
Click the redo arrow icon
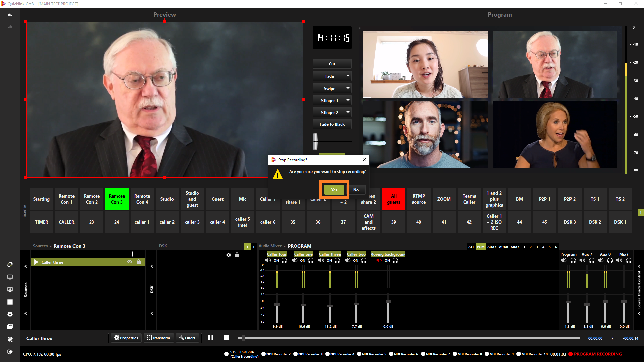click(10, 27)
